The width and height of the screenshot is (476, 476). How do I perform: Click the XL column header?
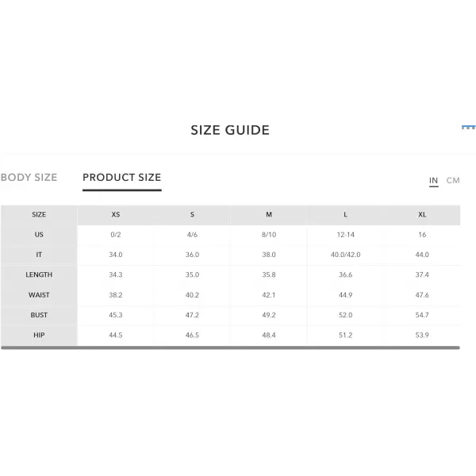pyautogui.click(x=422, y=215)
